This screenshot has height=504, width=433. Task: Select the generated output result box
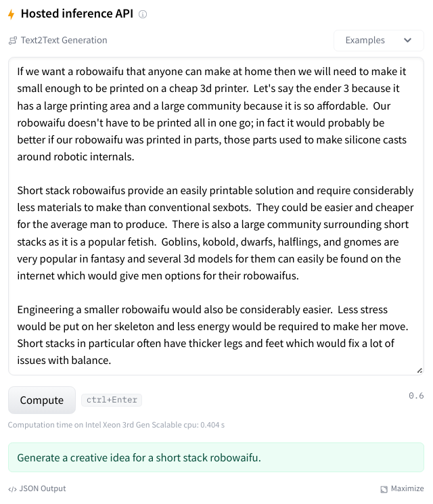(x=216, y=457)
